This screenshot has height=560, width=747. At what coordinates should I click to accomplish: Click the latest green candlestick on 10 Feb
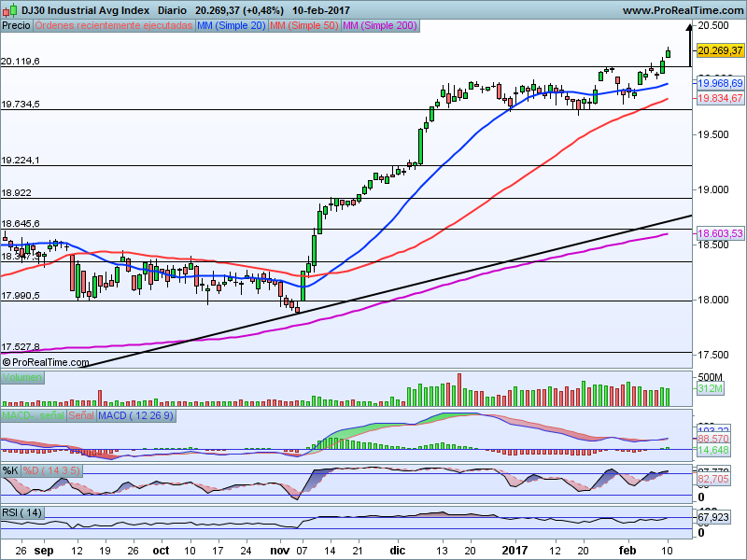(x=668, y=53)
